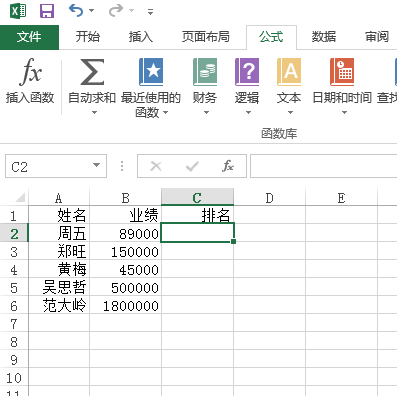Screen dimensions: 397x396
Task: Click the Select All corner triangle
Action: pyautogui.click(x=19, y=197)
